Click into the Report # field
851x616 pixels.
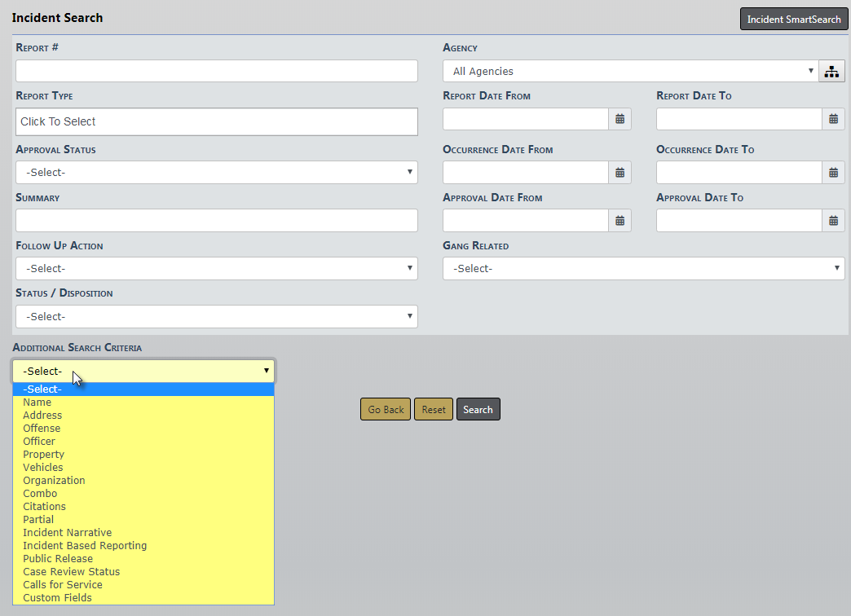(216, 71)
